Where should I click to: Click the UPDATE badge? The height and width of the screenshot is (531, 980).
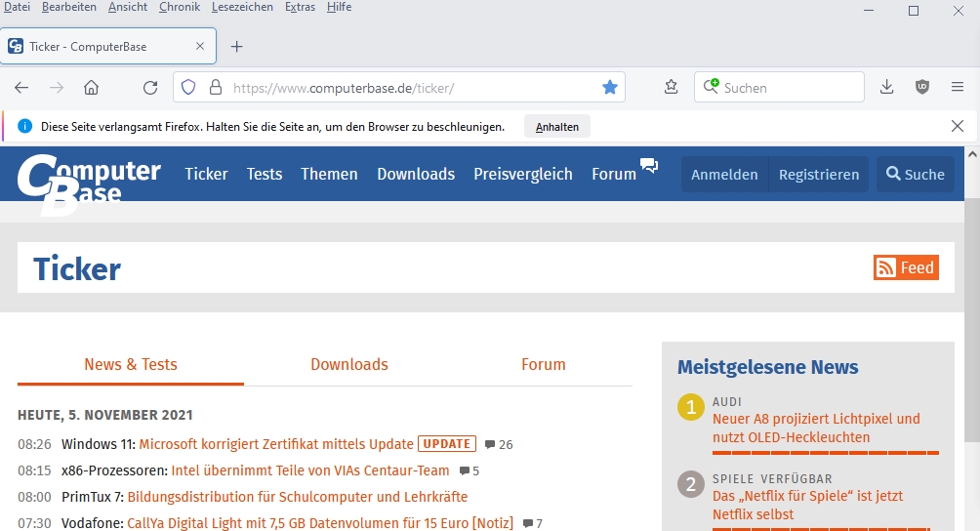447,444
